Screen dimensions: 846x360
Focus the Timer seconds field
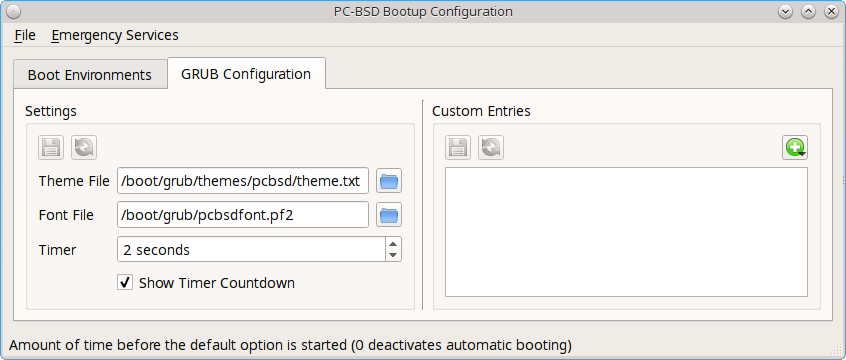(251, 249)
